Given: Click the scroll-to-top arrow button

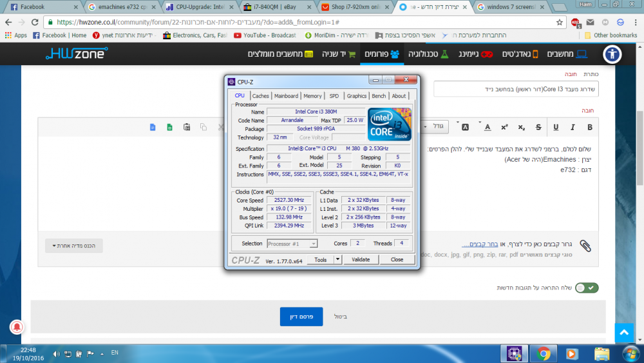Looking at the screenshot, I should [624, 333].
